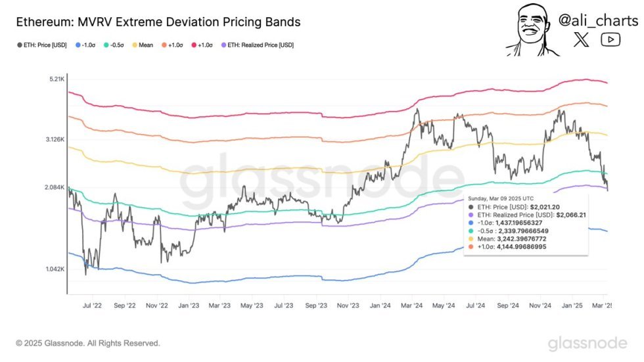
Task: Click the 5.21K y-axis label
Action: pyautogui.click(x=55, y=79)
